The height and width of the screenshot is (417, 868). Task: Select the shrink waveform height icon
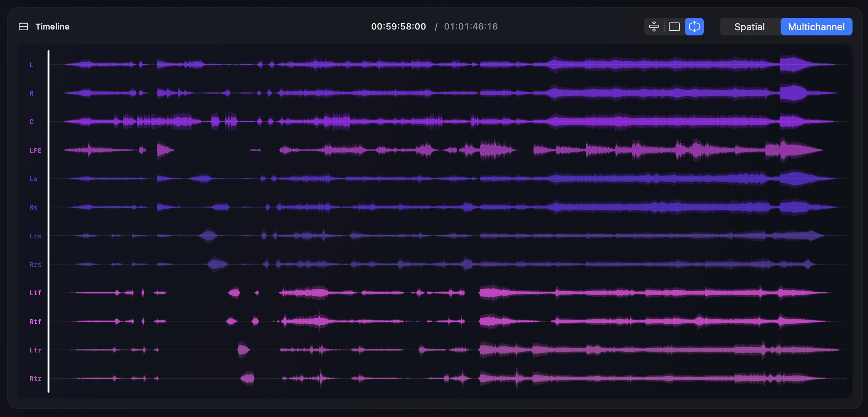[653, 26]
